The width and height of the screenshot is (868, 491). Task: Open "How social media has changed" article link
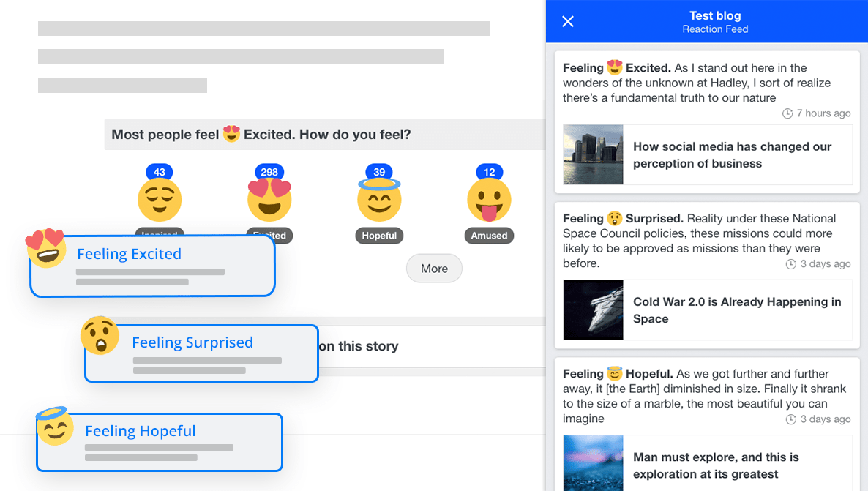click(x=732, y=155)
